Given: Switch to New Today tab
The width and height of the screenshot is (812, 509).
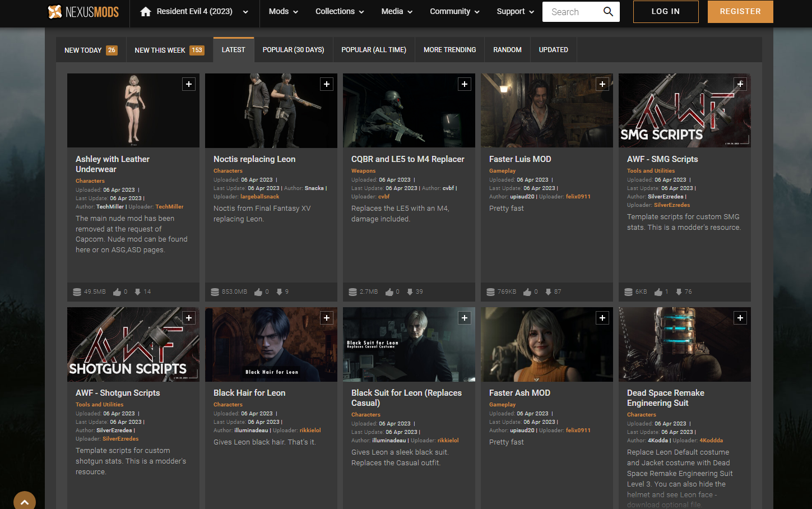Looking at the screenshot, I should click(x=91, y=50).
